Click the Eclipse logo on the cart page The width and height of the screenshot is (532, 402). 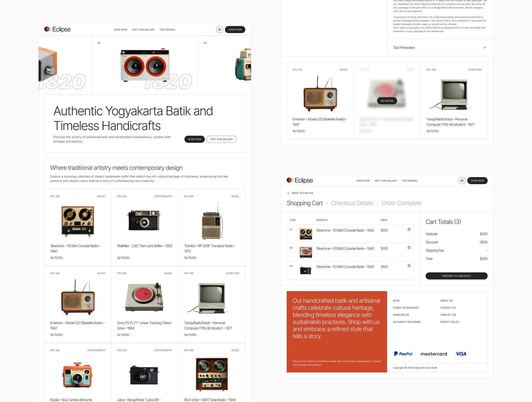pos(300,180)
